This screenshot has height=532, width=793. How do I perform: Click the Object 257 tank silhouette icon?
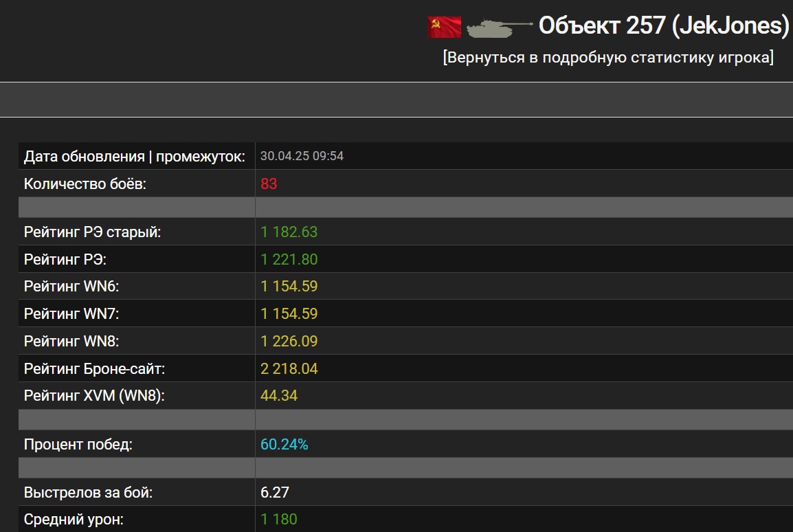point(499,27)
